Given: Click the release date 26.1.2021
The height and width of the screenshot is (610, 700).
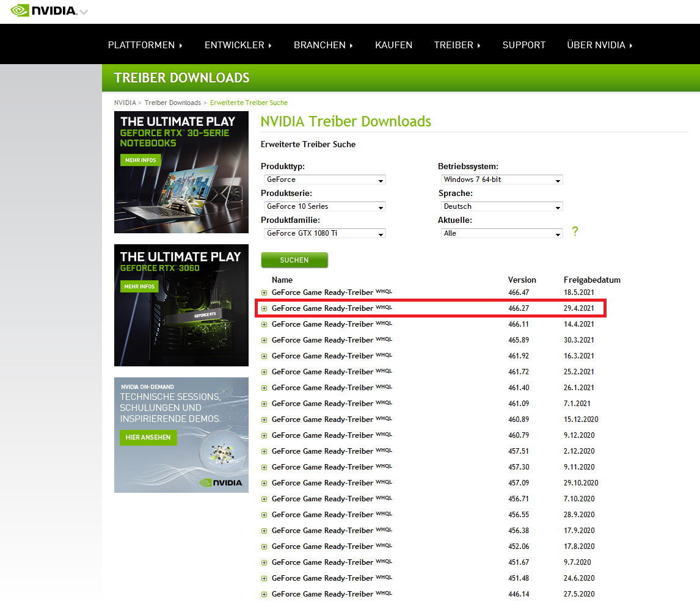Looking at the screenshot, I should coord(578,388).
